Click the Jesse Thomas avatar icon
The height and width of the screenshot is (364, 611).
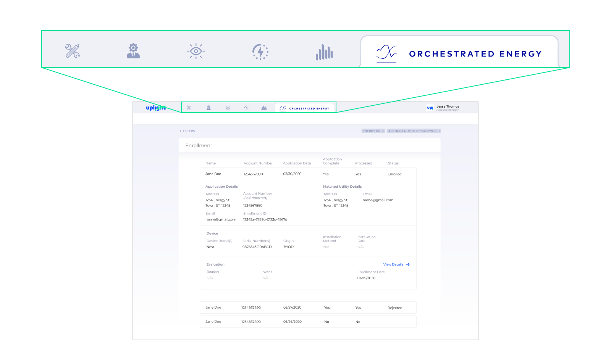coord(430,108)
